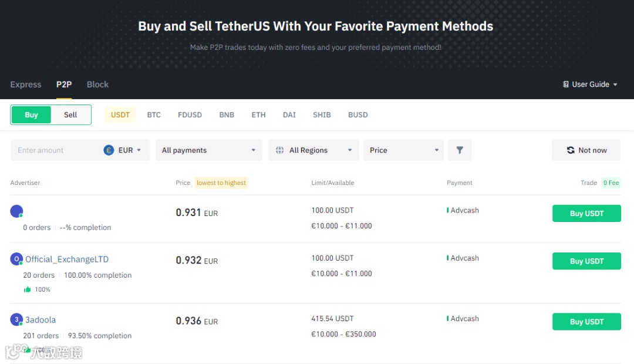
Task: Switch to the Express tab
Action: (x=26, y=85)
